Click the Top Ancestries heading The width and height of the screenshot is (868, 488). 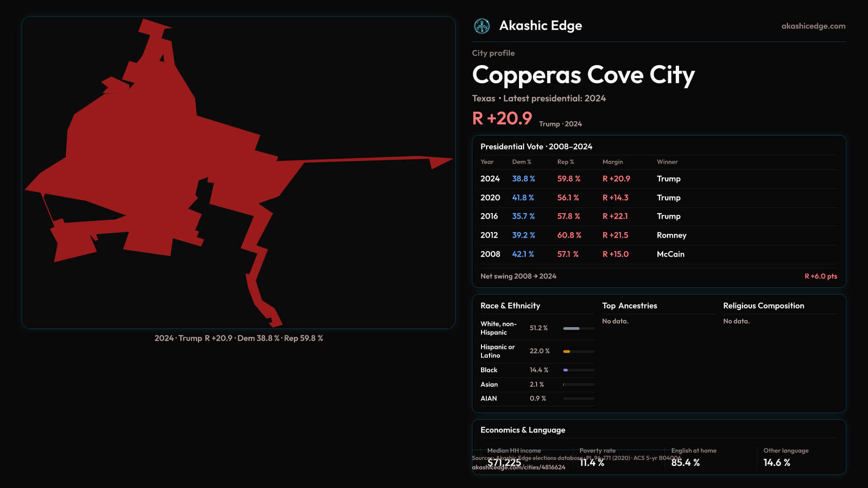pyautogui.click(x=629, y=306)
